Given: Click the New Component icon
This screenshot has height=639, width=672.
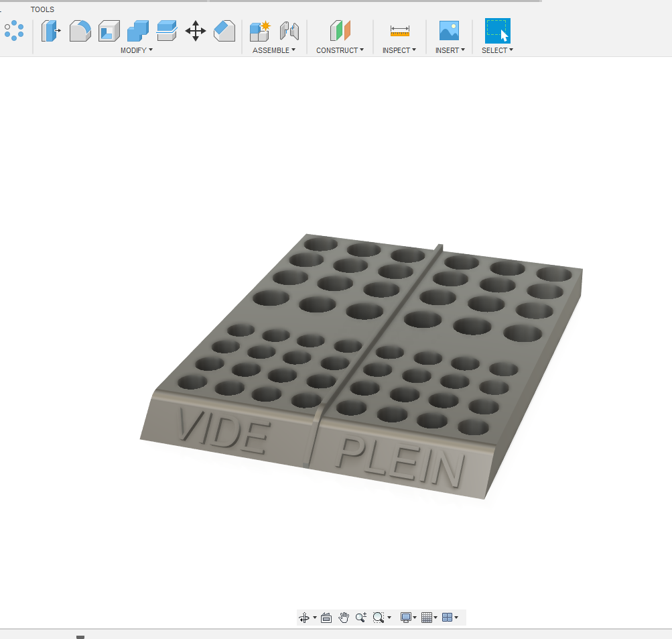Looking at the screenshot, I should (x=260, y=31).
